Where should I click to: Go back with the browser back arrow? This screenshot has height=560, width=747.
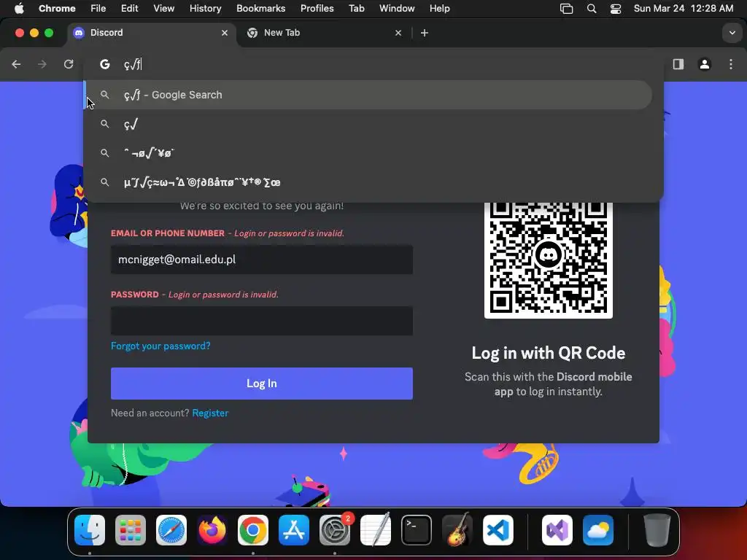pos(16,64)
